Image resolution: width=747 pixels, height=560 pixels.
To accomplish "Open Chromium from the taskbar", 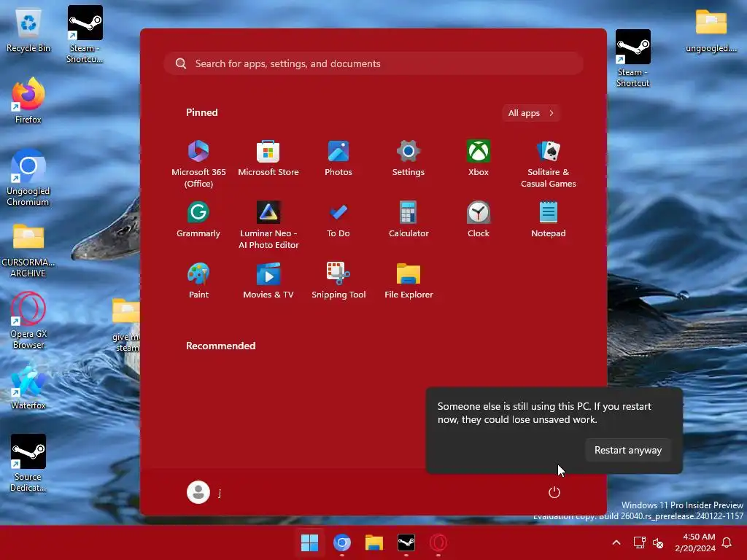I will tap(342, 542).
